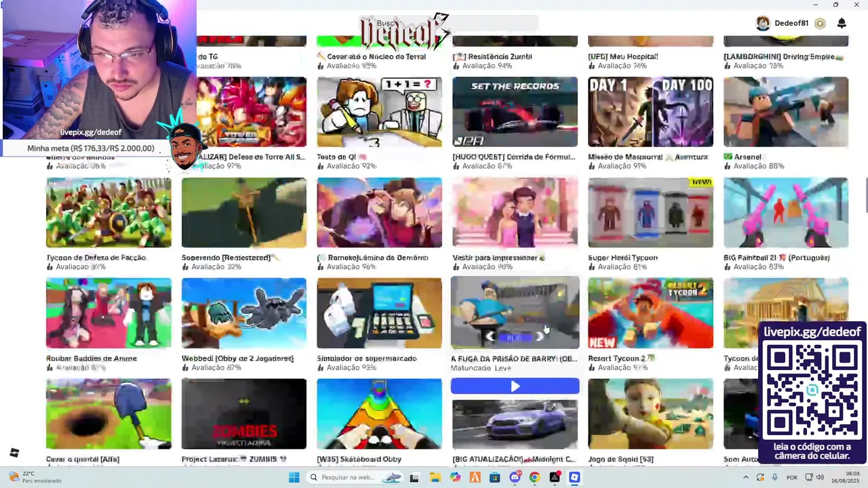Image resolution: width=868 pixels, height=488 pixels.
Task: Open the orange A app on taskbar
Action: point(475,477)
